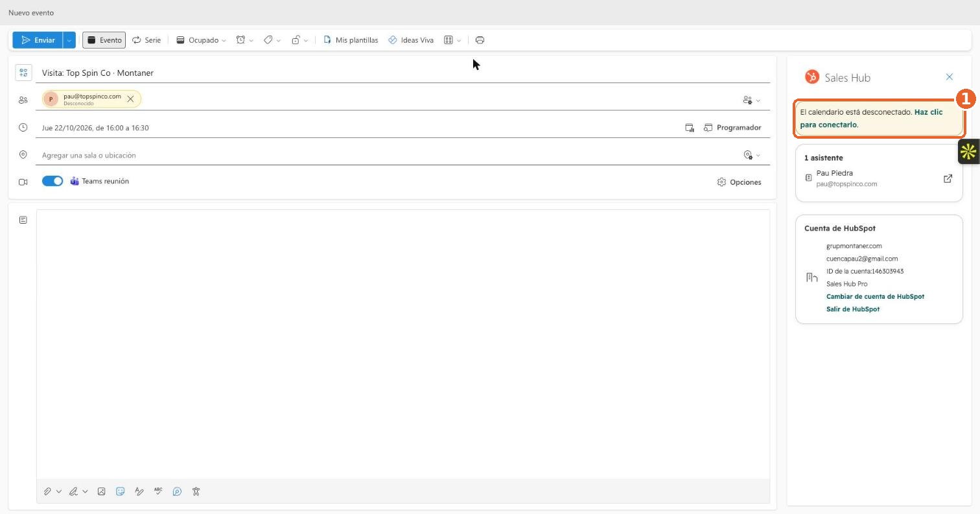The image size is (980, 514).
Task: Open the apps grid dropdown
Action: pos(452,40)
